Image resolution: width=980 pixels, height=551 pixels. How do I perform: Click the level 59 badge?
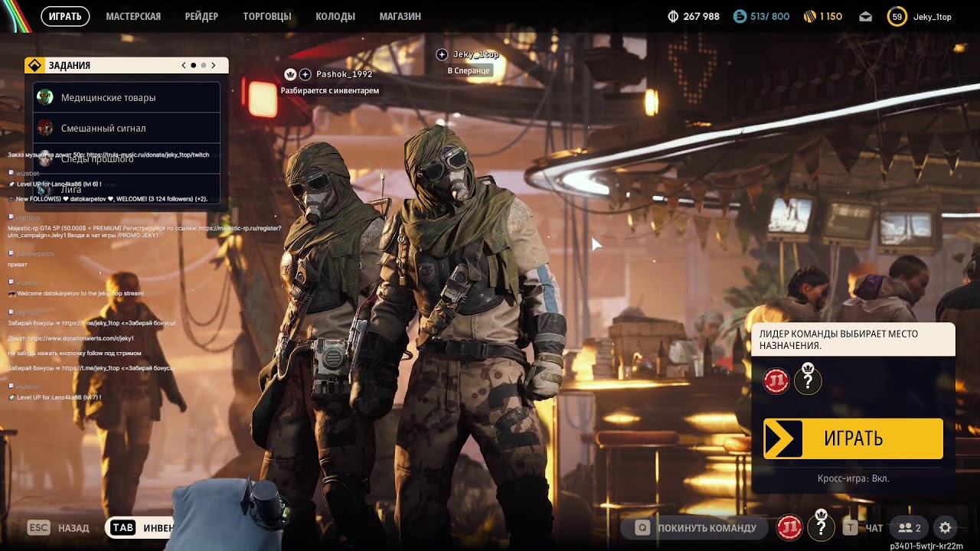[x=897, y=16]
